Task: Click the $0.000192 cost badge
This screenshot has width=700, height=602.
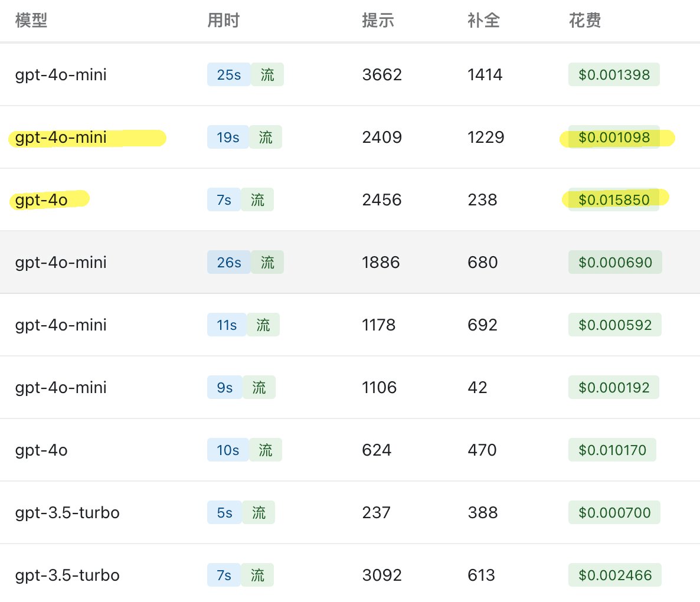Action: 614,387
